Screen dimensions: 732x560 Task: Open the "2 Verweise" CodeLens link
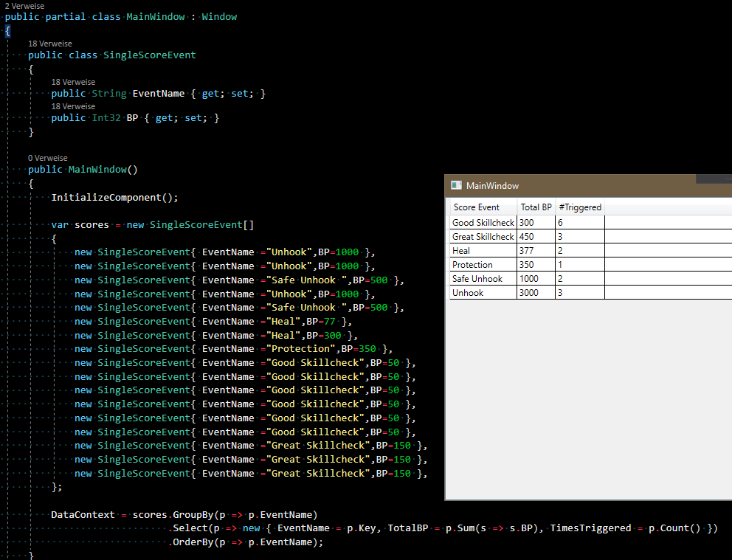24,6
